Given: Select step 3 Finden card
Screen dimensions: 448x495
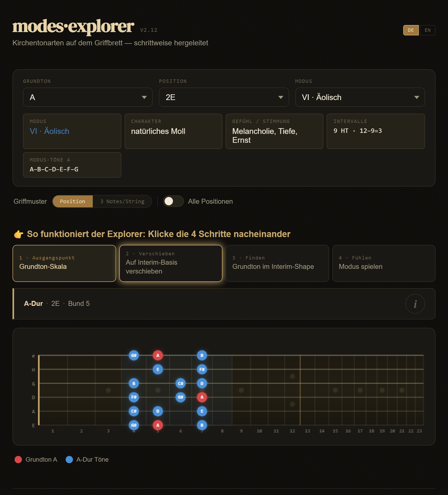Looking at the screenshot, I should point(277,263).
